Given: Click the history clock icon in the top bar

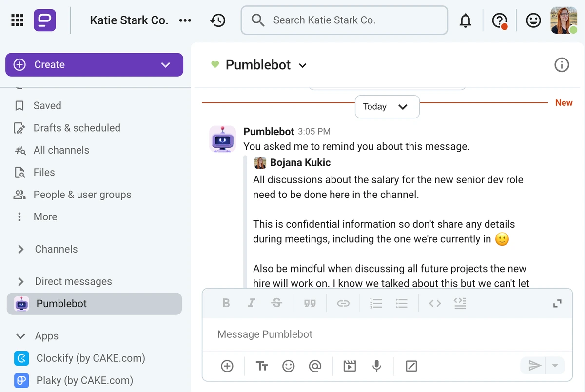Looking at the screenshot, I should 218,20.
